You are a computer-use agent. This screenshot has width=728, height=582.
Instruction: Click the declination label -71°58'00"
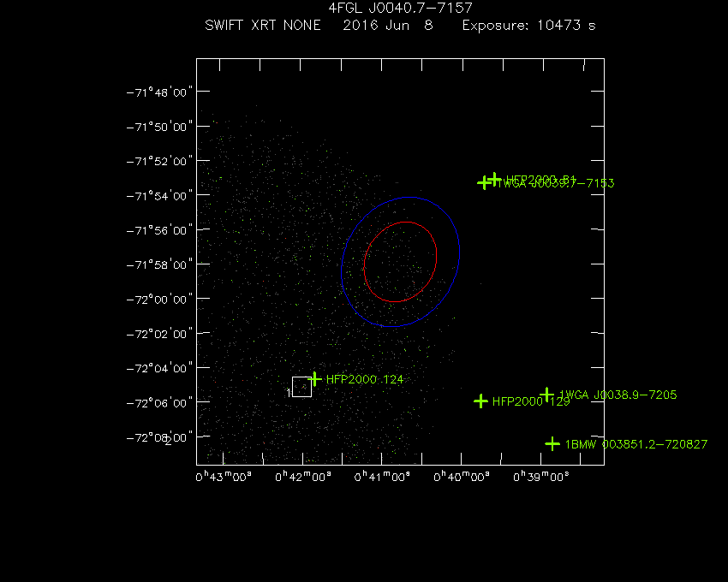pos(159,264)
